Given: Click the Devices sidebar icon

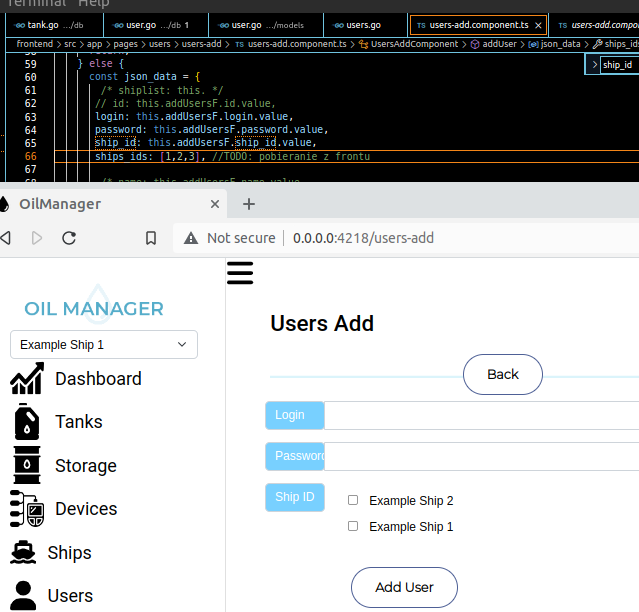Looking at the screenshot, I should (x=27, y=509).
